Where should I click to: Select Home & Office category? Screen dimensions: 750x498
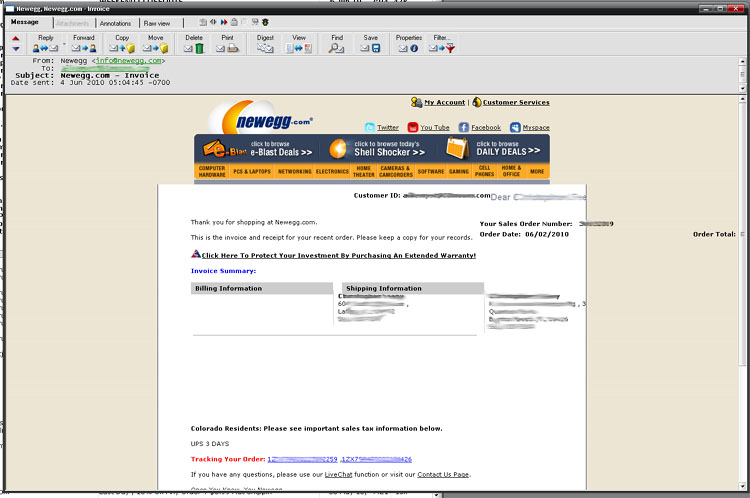tap(511, 171)
